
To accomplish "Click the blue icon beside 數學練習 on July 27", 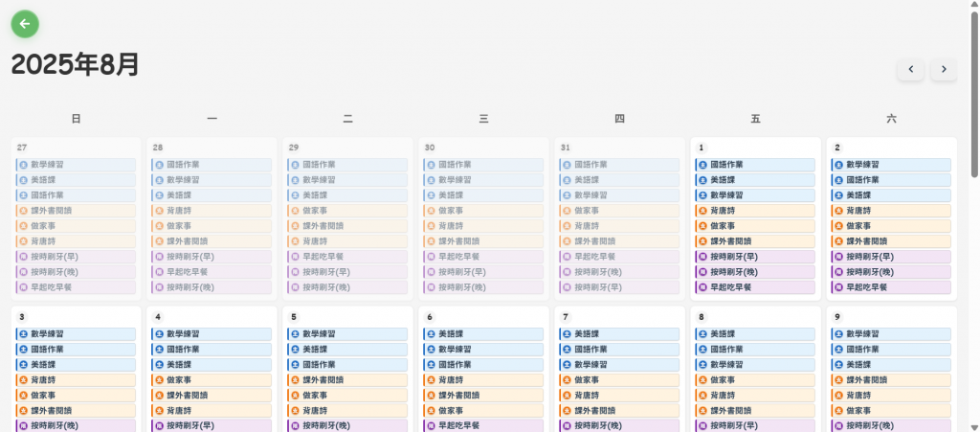I will point(23,165).
